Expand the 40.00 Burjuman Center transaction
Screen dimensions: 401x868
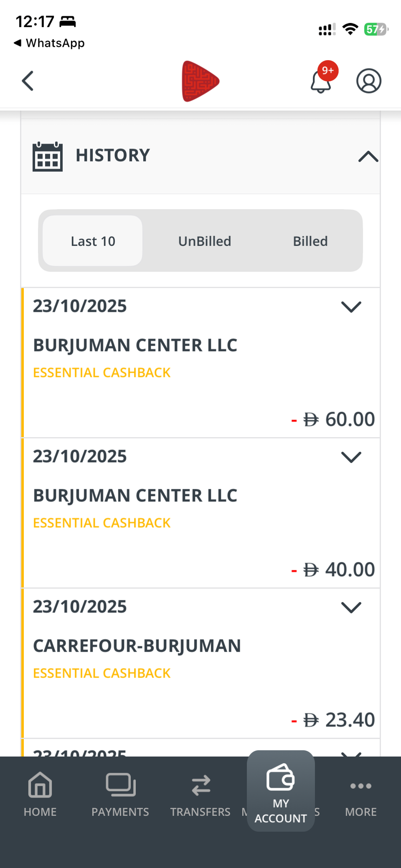click(x=351, y=457)
